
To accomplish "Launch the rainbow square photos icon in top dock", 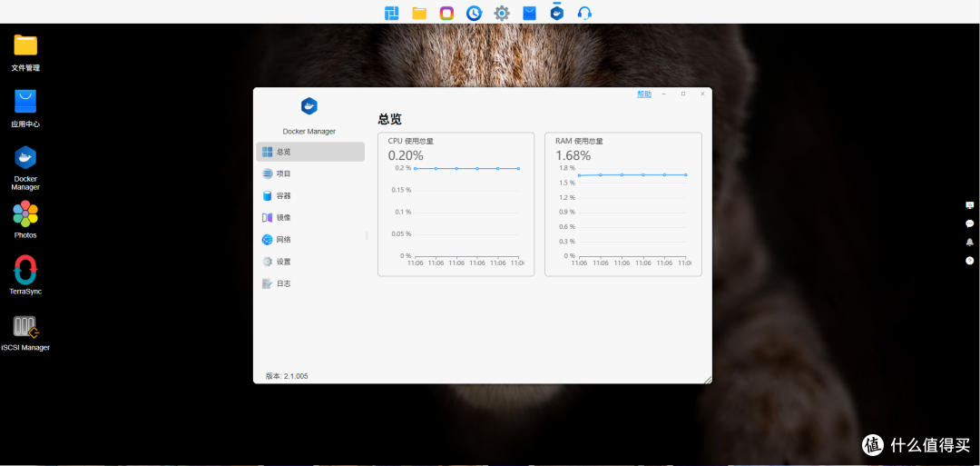I will pyautogui.click(x=446, y=13).
